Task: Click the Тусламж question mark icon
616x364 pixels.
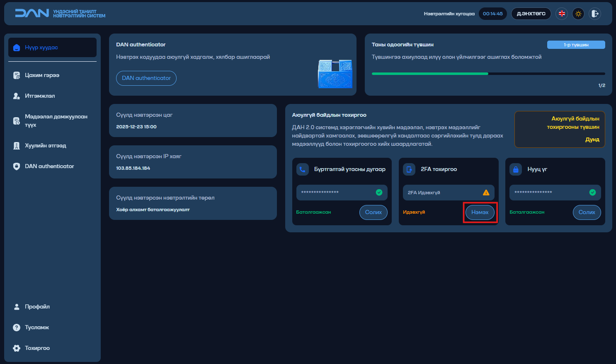Action: 17,328
